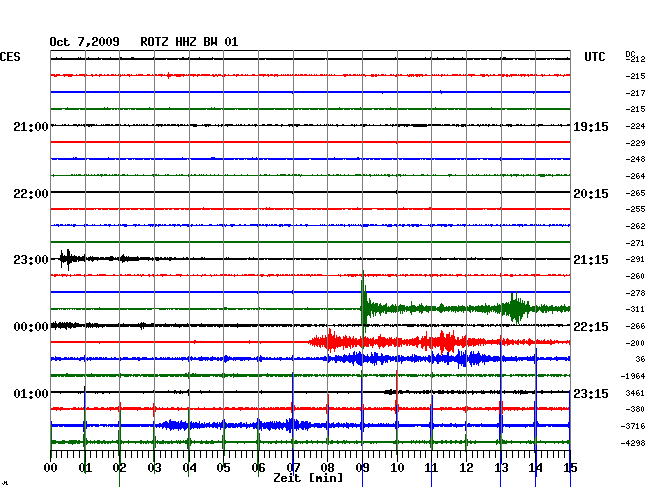
Task: Click the DC offset value '-200'
Action: coord(635,343)
